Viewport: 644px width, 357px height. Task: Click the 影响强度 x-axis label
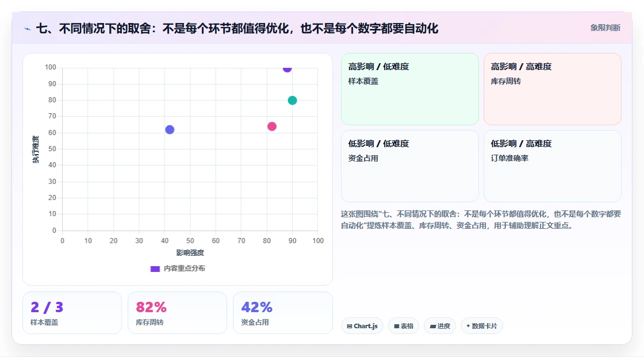[x=190, y=252]
